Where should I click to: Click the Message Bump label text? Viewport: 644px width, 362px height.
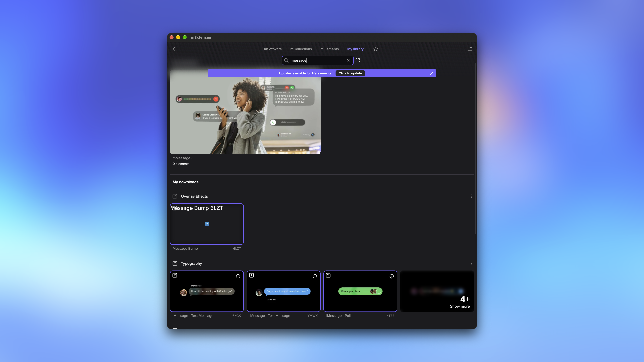click(185, 248)
